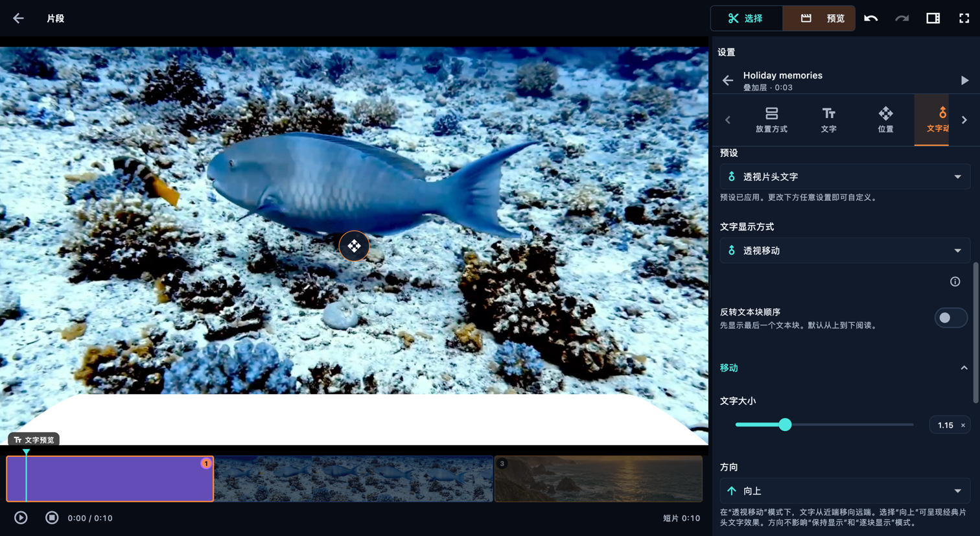This screenshot has width=980, height=536.
Task: Open the 方向 dropdown showing 向上
Action: 845,491
